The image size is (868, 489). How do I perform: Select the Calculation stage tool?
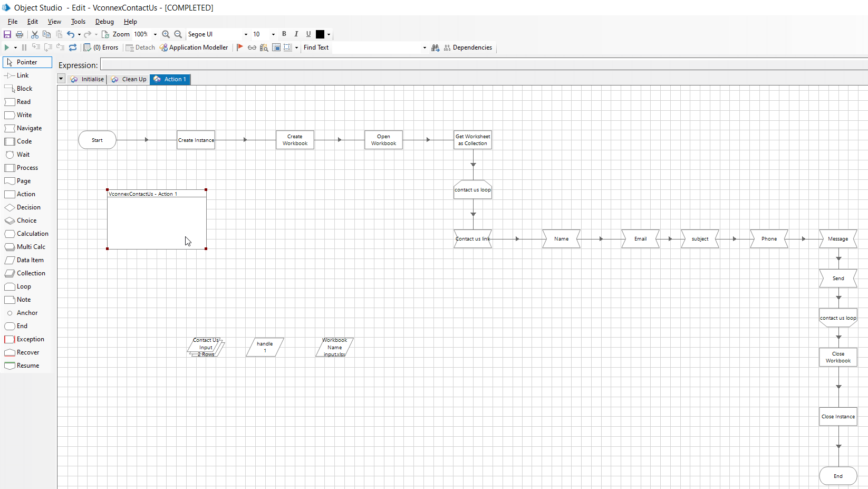[x=31, y=233]
